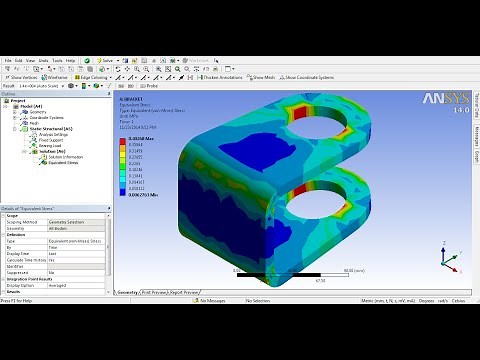Select the Pan tool icon
This screenshot has width=480, height=360.
127,69
